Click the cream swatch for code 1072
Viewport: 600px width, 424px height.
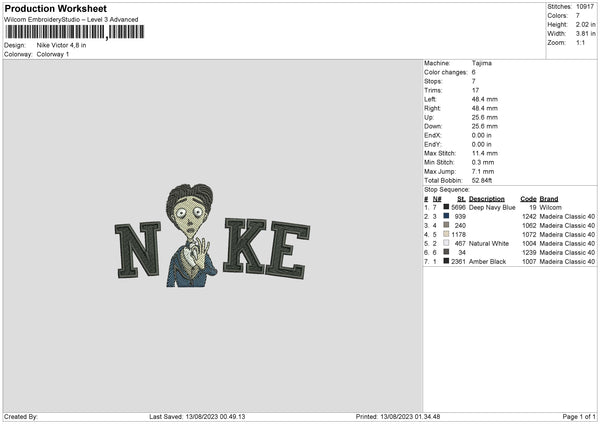pyautogui.click(x=446, y=234)
